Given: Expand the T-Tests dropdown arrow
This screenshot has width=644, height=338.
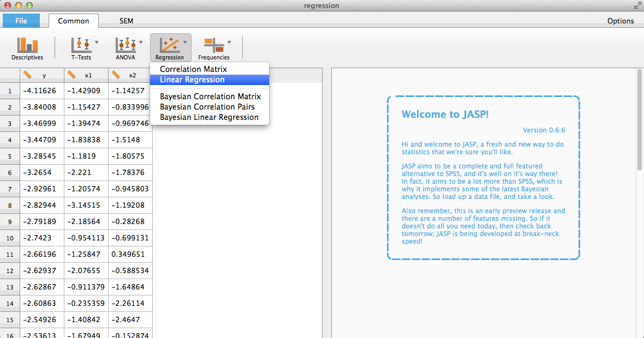Looking at the screenshot, I should point(97,43).
